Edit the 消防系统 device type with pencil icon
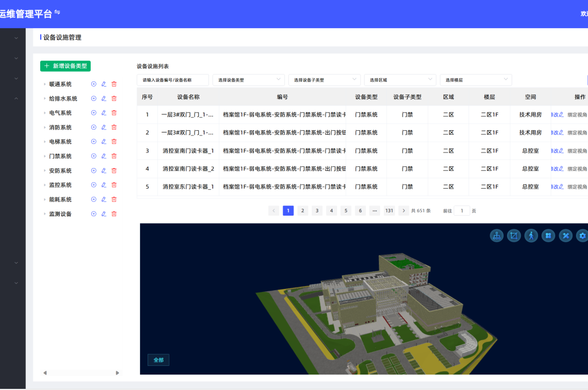588x390 pixels. 104,127
